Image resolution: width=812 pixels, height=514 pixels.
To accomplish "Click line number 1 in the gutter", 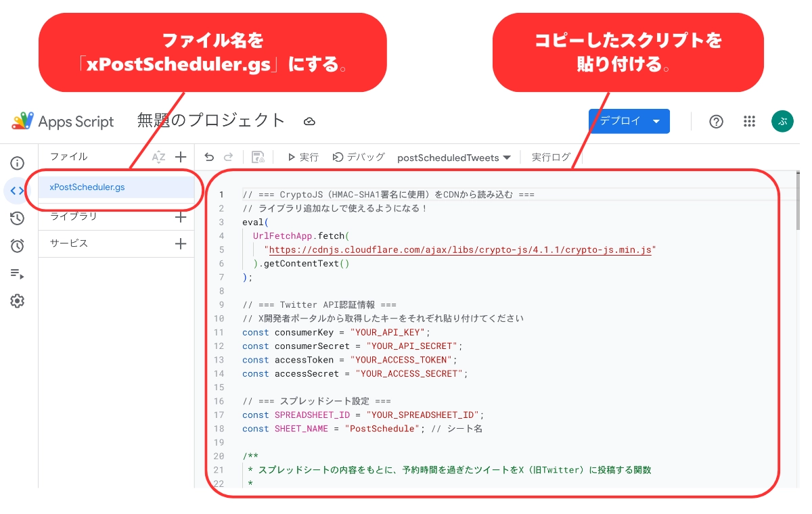I will click(x=221, y=195).
